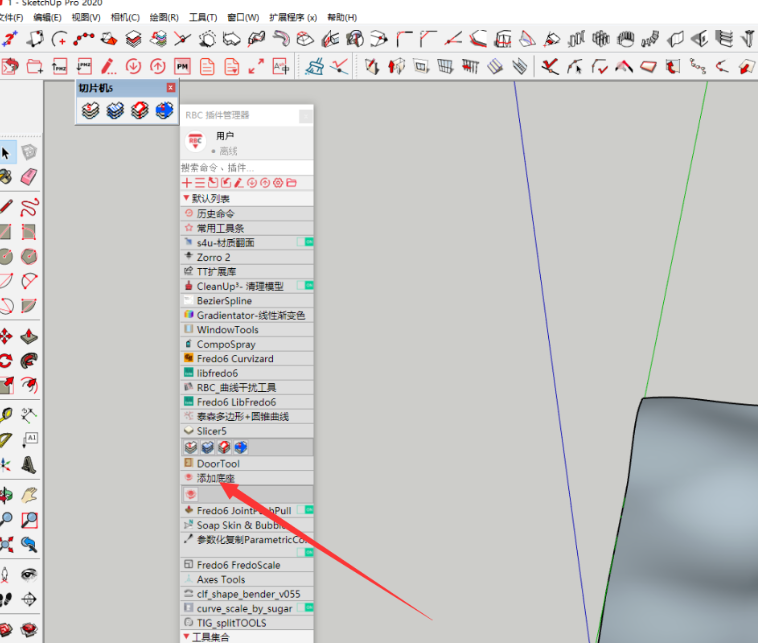
Task: Open the 工具(T) menu
Action: 203,17
